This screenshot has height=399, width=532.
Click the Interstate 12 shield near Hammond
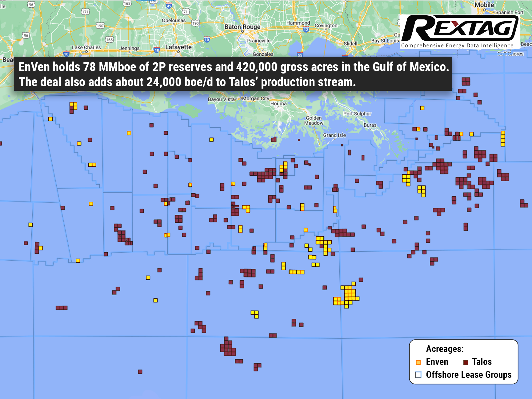coord(306,30)
